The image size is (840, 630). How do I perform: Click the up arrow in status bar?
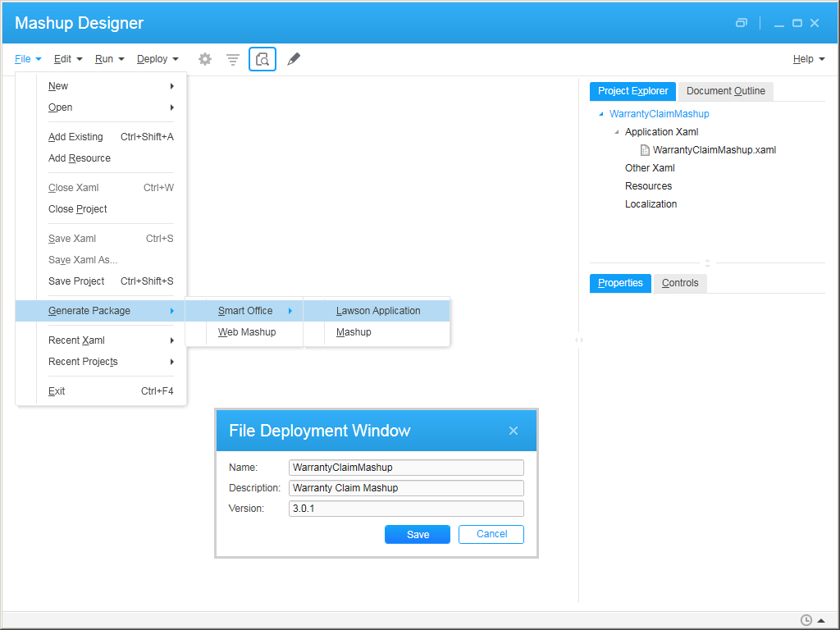(x=821, y=620)
